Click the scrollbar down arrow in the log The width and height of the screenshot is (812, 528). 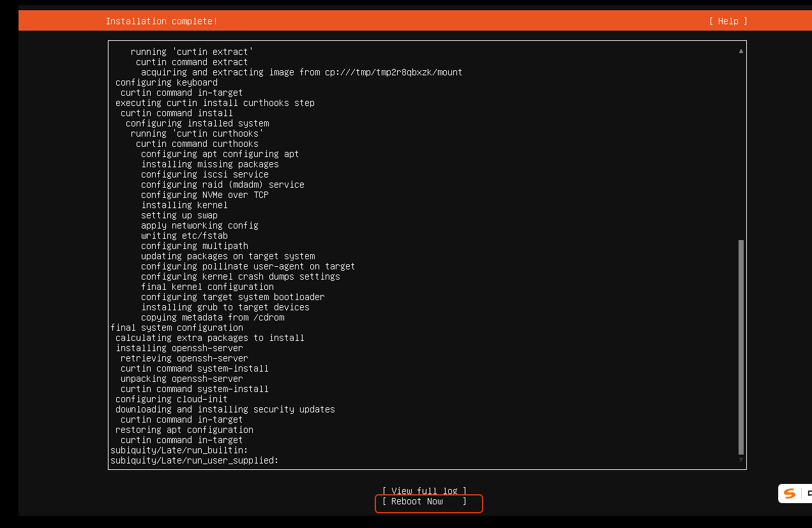click(741, 460)
